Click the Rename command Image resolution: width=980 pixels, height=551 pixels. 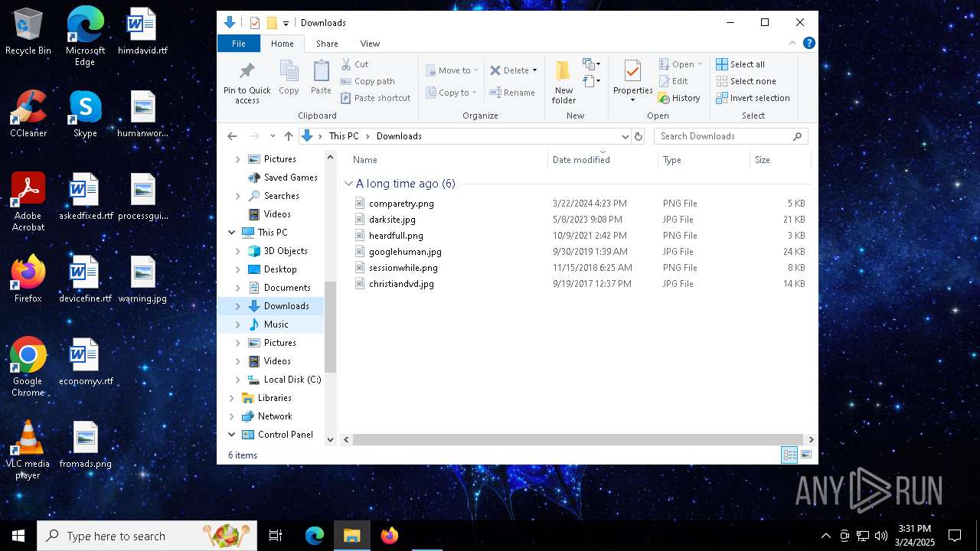(512, 93)
